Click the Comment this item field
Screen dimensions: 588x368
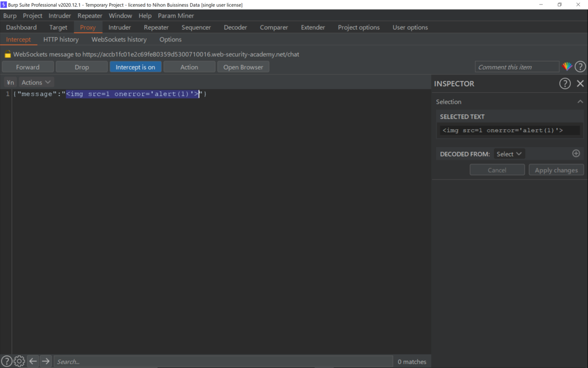pos(517,67)
